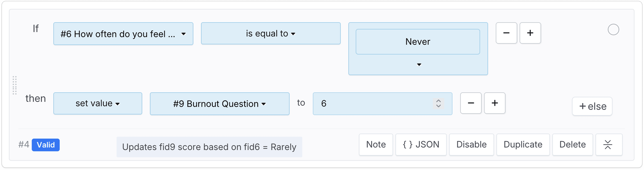Change target via '#9 Burnout Question' dropdown
Screen dimensions: 644x170
point(220,104)
